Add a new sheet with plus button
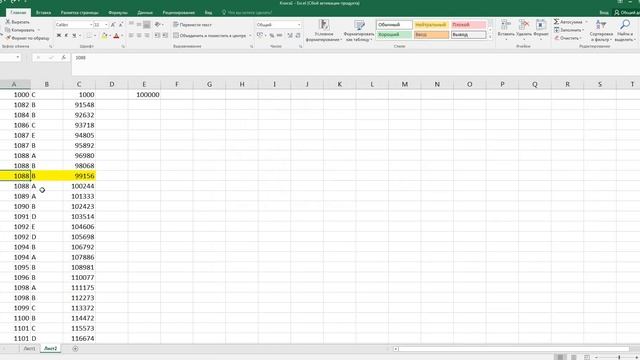The width and height of the screenshot is (640, 360). [75, 349]
